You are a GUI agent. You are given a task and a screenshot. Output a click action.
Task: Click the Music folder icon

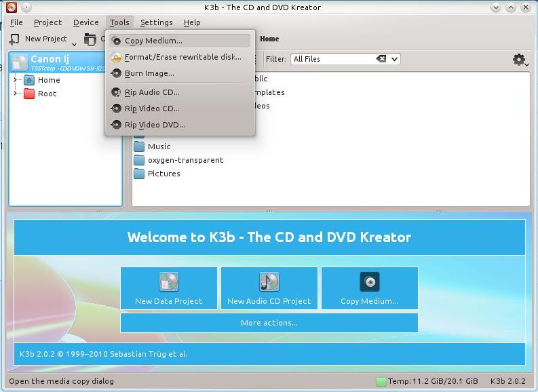(139, 146)
